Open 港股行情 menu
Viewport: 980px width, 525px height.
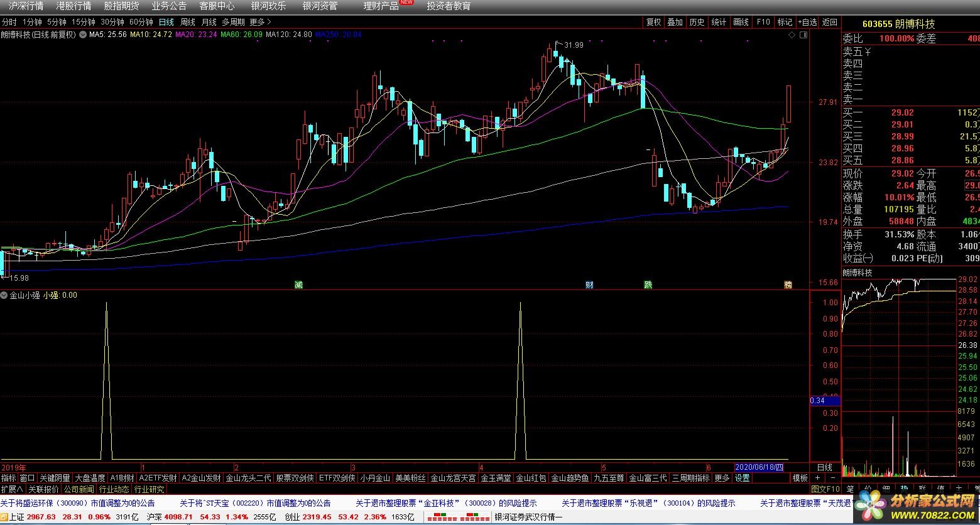(x=73, y=6)
